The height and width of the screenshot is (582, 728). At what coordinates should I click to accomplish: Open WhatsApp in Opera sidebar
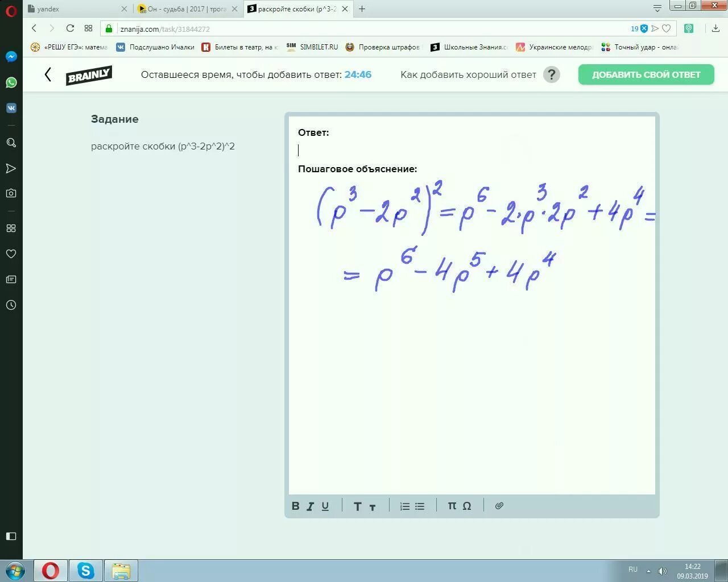click(x=11, y=82)
